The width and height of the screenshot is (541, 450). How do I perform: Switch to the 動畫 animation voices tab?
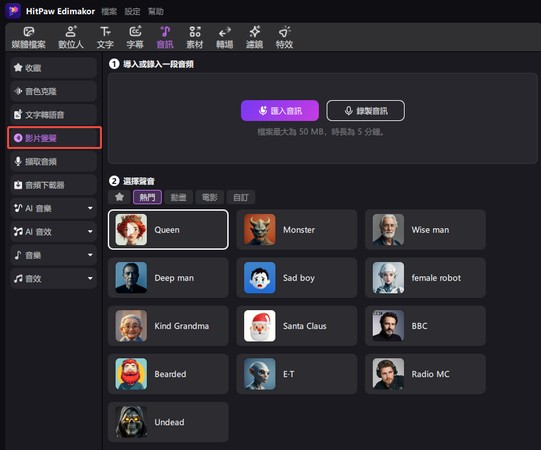[x=178, y=197]
